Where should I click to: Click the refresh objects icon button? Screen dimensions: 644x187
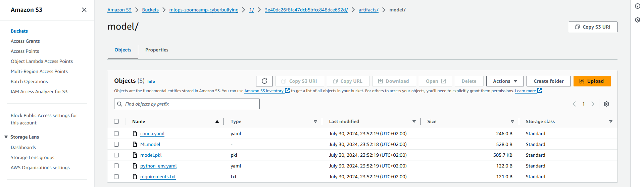tap(264, 81)
